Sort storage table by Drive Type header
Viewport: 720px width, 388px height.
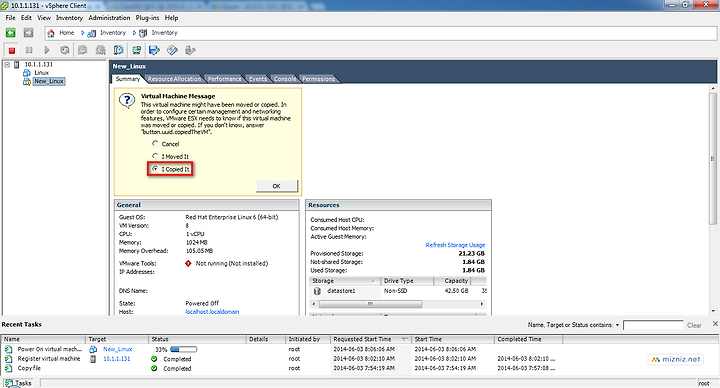click(x=407, y=281)
